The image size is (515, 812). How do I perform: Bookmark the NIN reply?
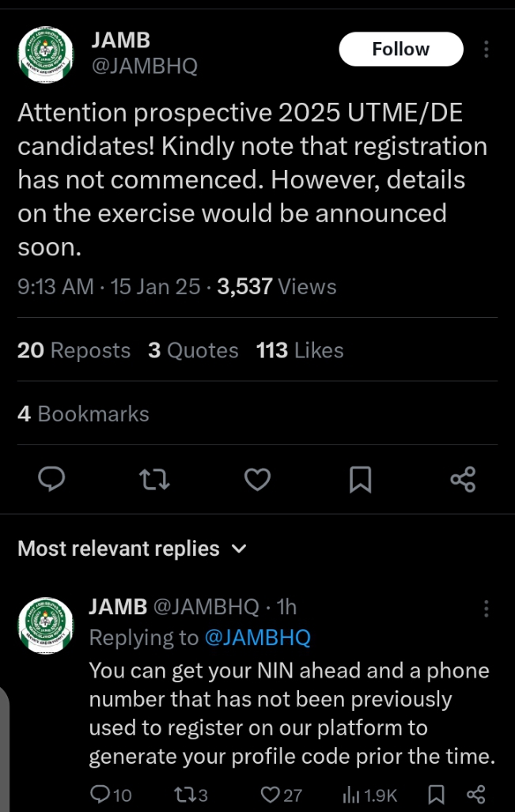click(x=436, y=795)
